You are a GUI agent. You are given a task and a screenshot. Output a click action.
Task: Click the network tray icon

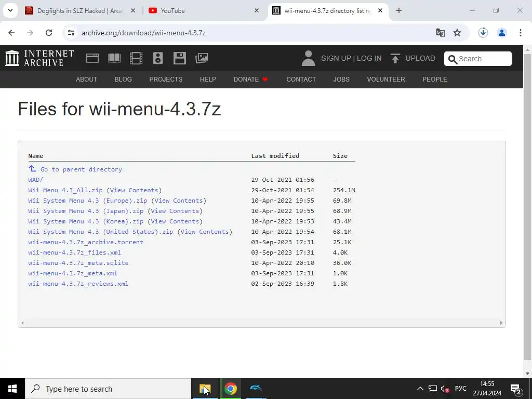click(433, 389)
